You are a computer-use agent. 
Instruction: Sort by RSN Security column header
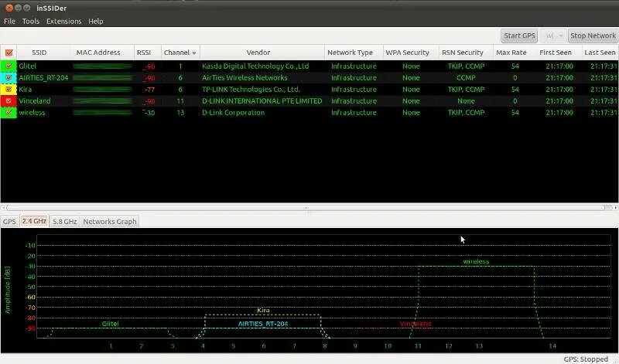462,53
